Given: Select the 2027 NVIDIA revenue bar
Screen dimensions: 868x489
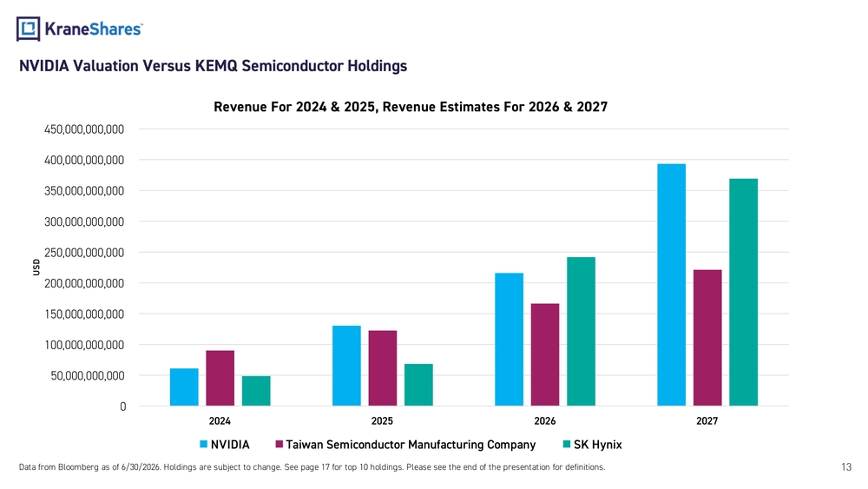Looking at the screenshot, I should point(672,285).
